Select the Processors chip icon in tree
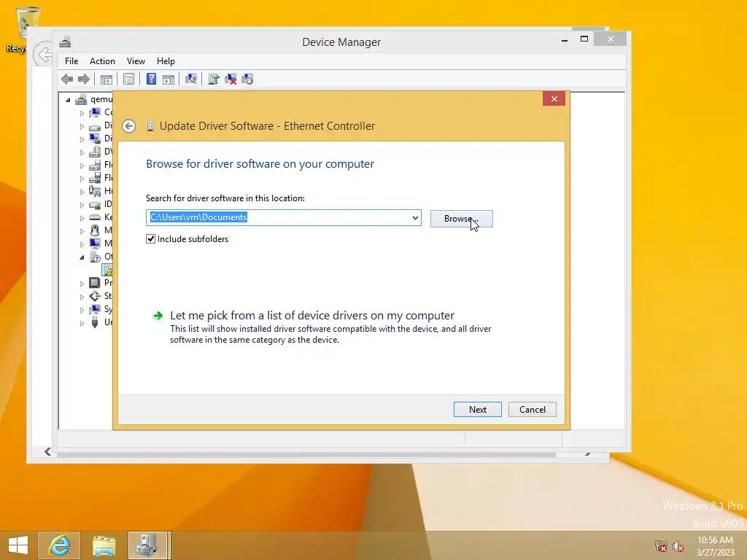 click(95, 283)
